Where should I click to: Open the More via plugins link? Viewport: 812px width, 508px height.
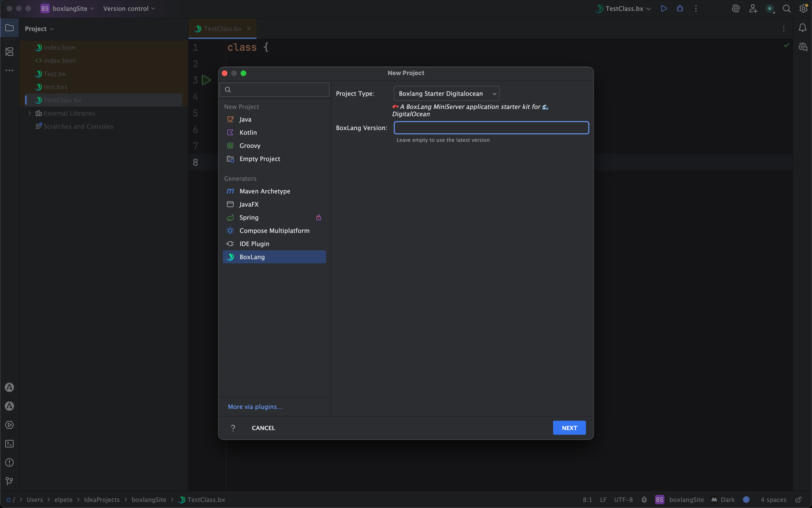point(255,407)
